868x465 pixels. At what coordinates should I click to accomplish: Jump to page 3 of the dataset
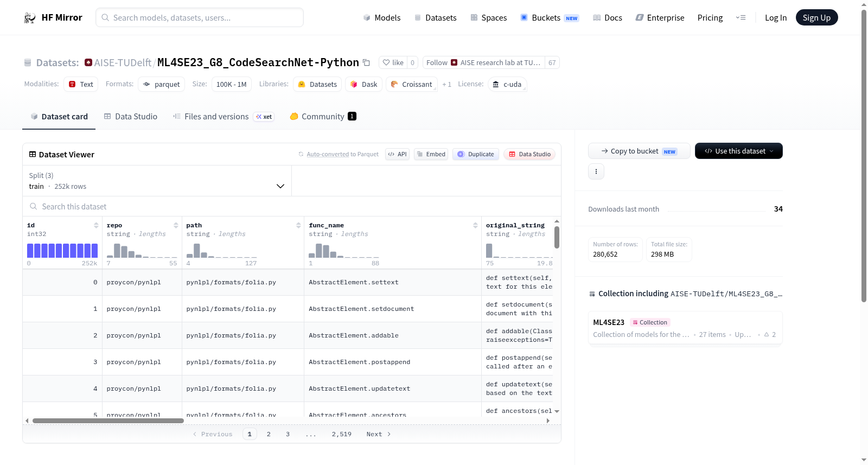(x=288, y=434)
